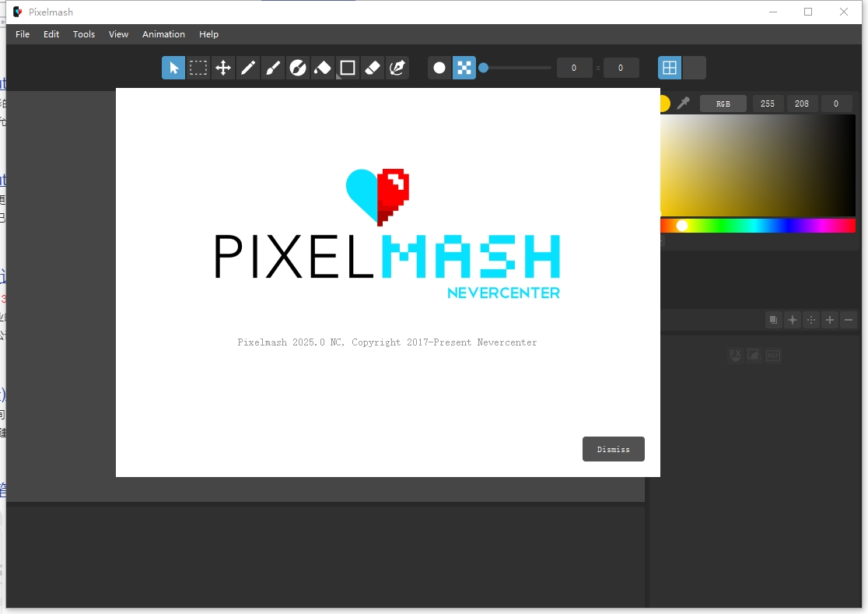Click the duplicate layer icon
Viewport: 868px width, 614px height.
(773, 320)
